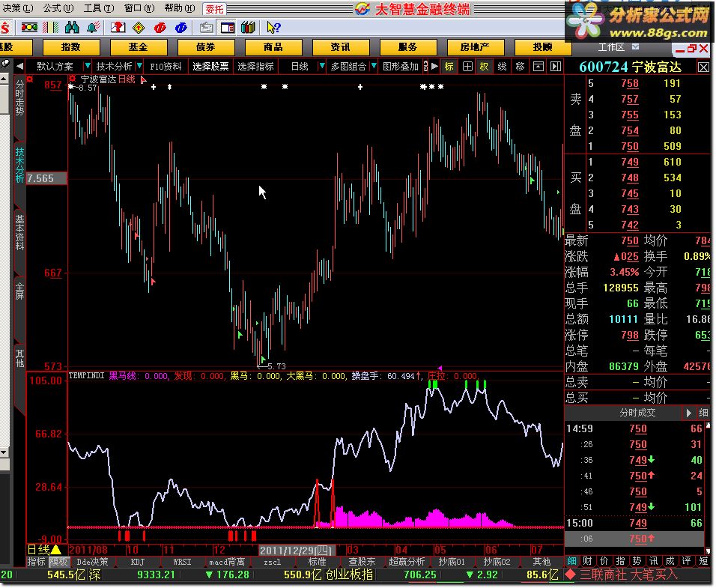Toggle the 模板 template mode button

pyautogui.click(x=58, y=562)
